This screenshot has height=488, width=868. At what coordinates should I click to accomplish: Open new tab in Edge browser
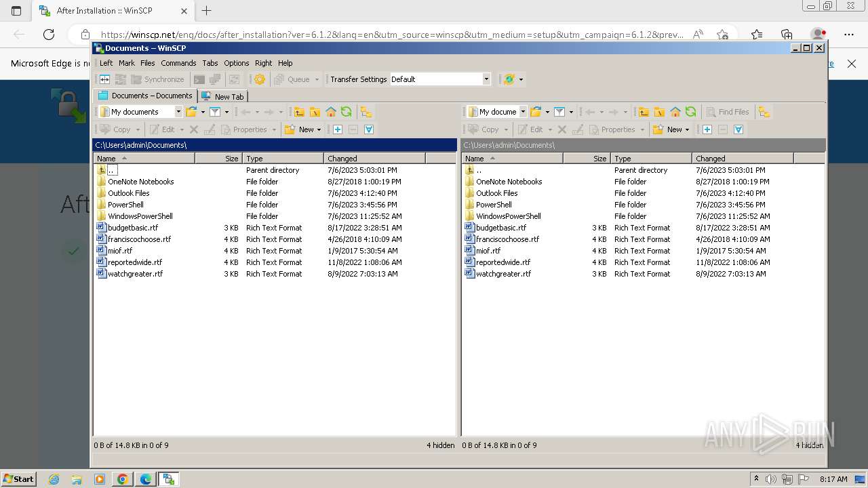coord(207,11)
